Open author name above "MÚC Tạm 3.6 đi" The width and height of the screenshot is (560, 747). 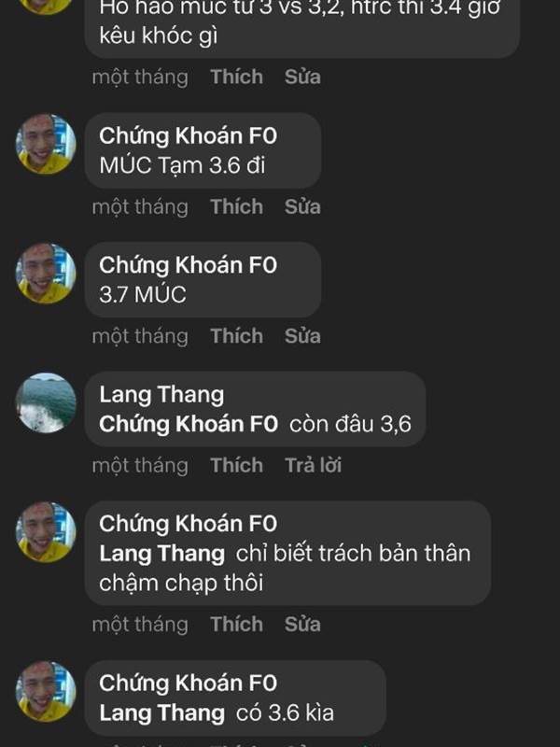click(x=189, y=136)
